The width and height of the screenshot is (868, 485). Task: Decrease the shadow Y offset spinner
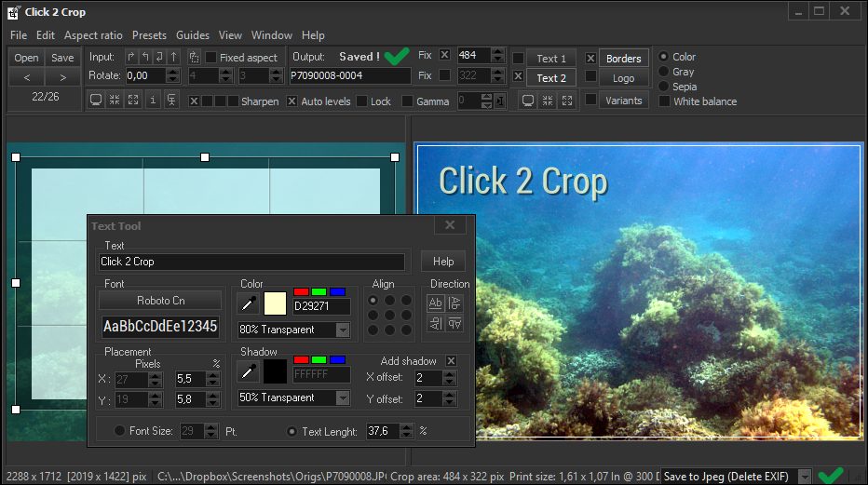click(x=449, y=402)
